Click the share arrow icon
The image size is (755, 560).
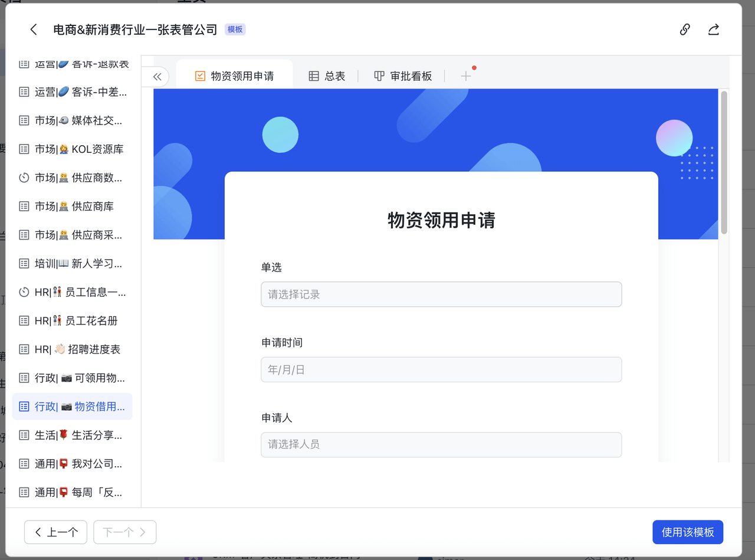pyautogui.click(x=714, y=30)
